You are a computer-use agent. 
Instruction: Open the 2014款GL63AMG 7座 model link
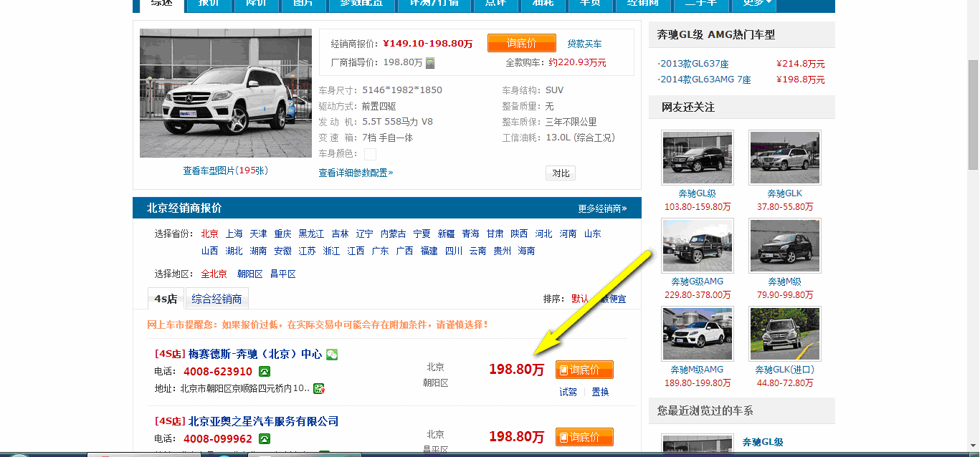click(705, 80)
